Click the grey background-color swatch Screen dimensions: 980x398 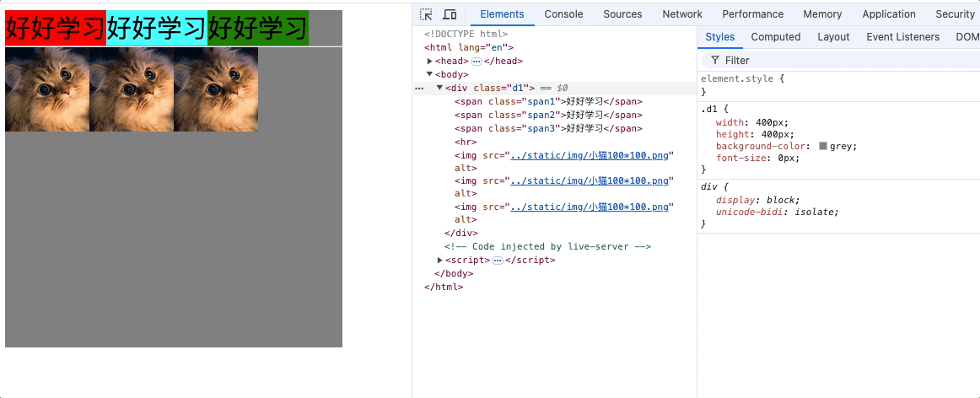tap(823, 146)
